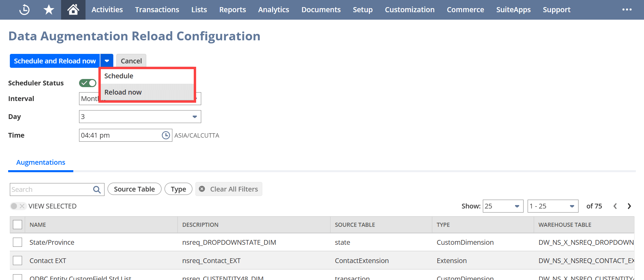Choose Schedule from the dropdown menu
Viewport: 644px width, 280px height.
147,76
